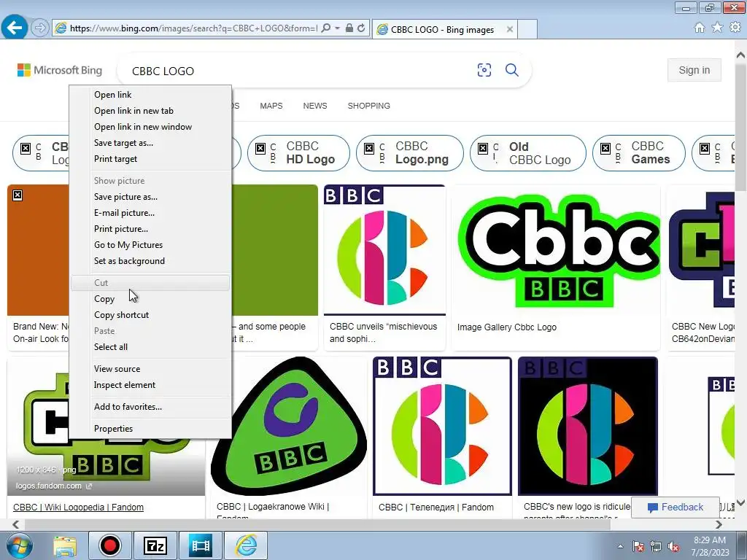Click the page scrollbar up arrow
Image resolution: width=747 pixels, height=560 pixels.
coord(741,55)
